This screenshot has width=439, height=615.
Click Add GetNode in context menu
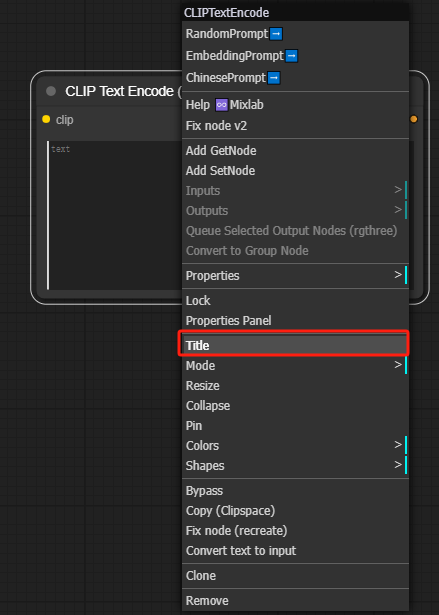295,151
